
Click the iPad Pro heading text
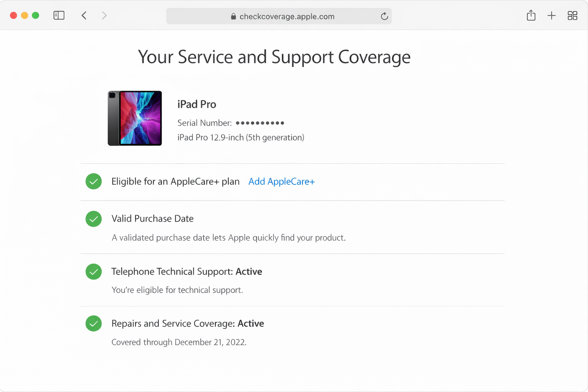point(197,104)
